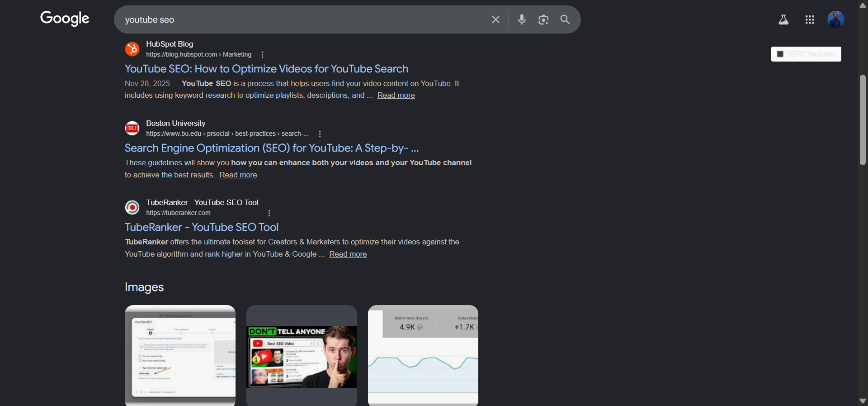This screenshot has height=406, width=868.
Task: Click the HubSpot Blog site name
Action: [x=170, y=44]
